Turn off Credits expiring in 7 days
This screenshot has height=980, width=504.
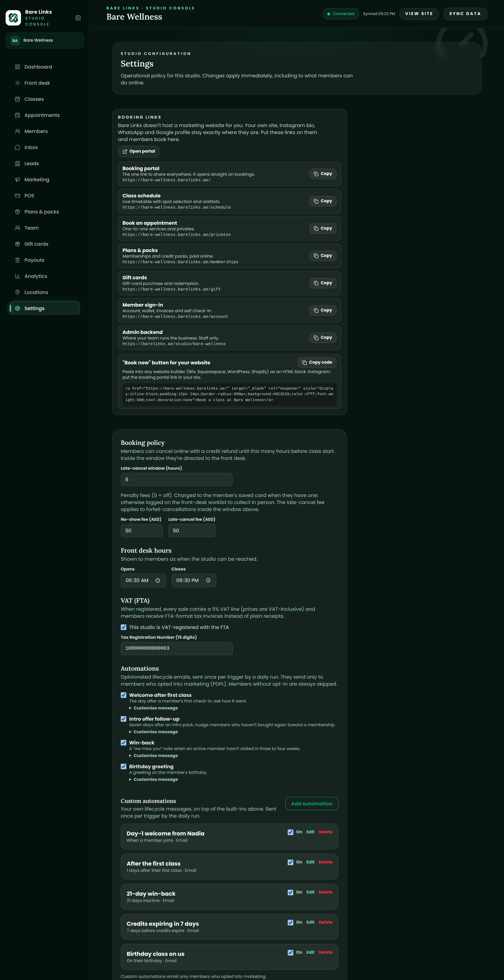tap(291, 923)
